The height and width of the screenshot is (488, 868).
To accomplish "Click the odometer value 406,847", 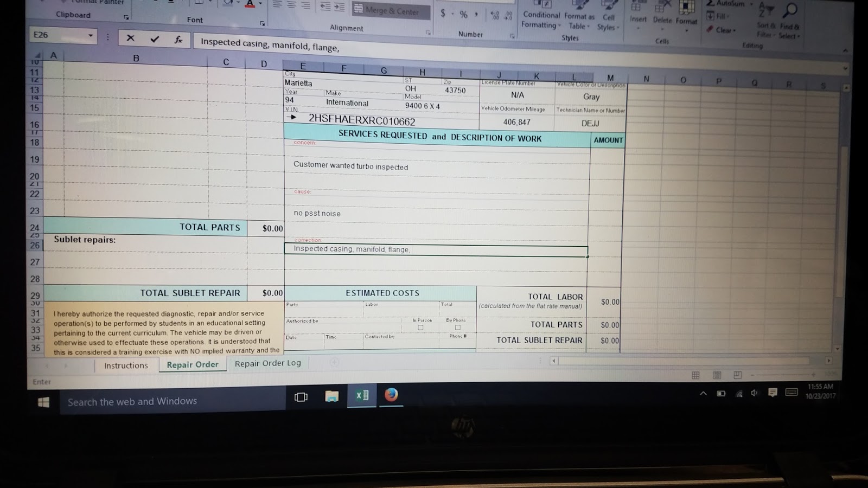I will (516, 122).
